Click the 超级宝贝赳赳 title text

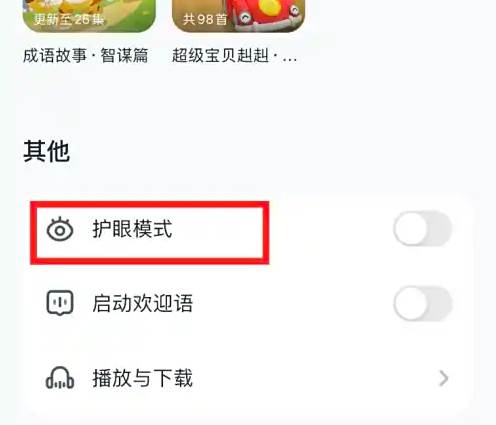pos(234,55)
